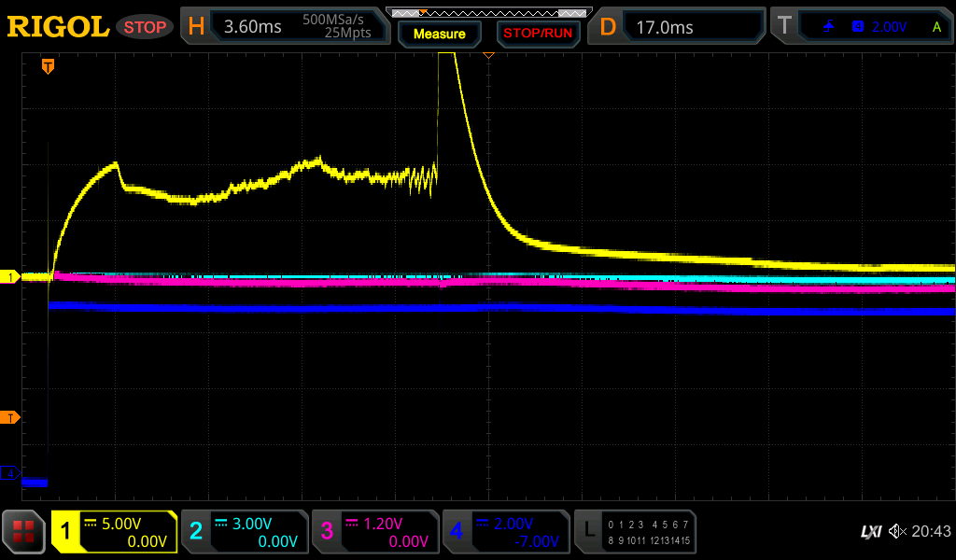Open the red grid function menu icon
The image size is (956, 560).
pyautogui.click(x=24, y=532)
